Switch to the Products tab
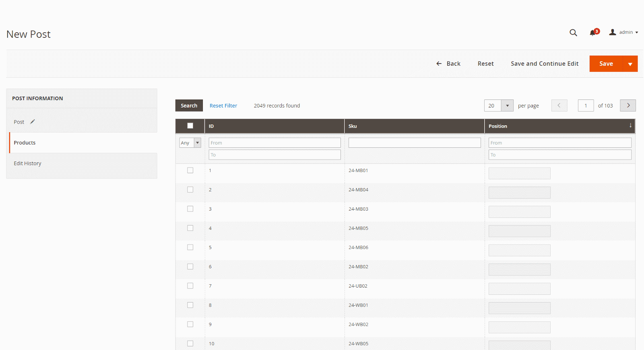Image resolution: width=644 pixels, height=350 pixels. 25,143
